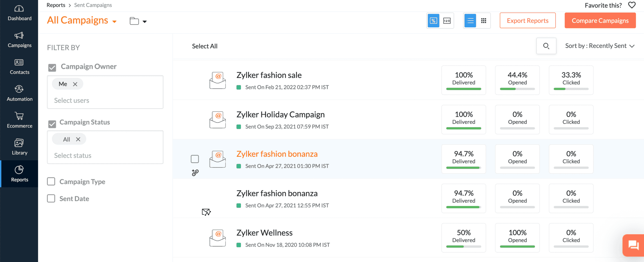Select the grid view layout icon
644x262 pixels.
pos(484,21)
